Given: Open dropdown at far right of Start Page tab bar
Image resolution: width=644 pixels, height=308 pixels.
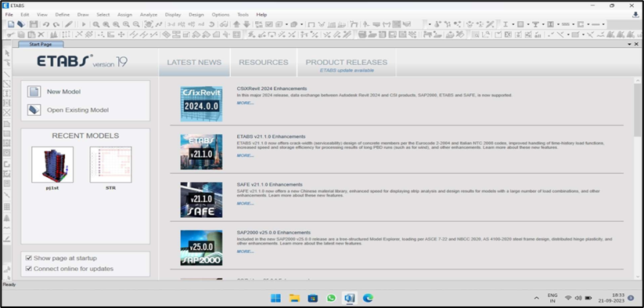Looking at the screenshot, I should tap(630, 44).
